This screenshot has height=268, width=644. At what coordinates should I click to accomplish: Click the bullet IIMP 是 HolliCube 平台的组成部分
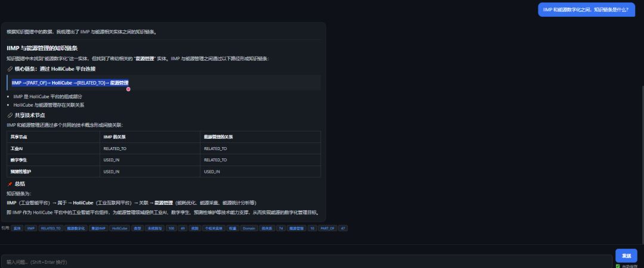48,96
